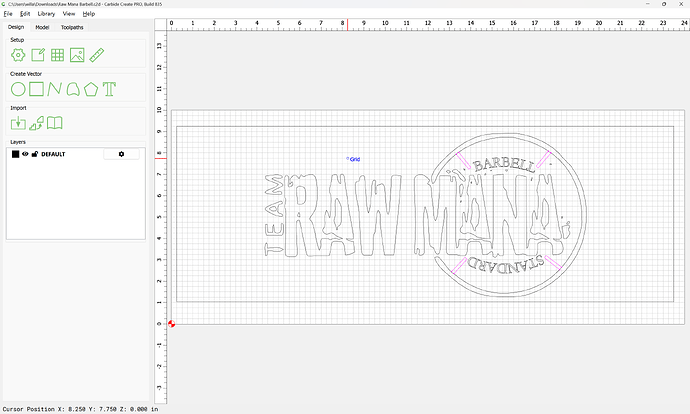Click the DEFAULT layer black color swatch

click(15, 154)
